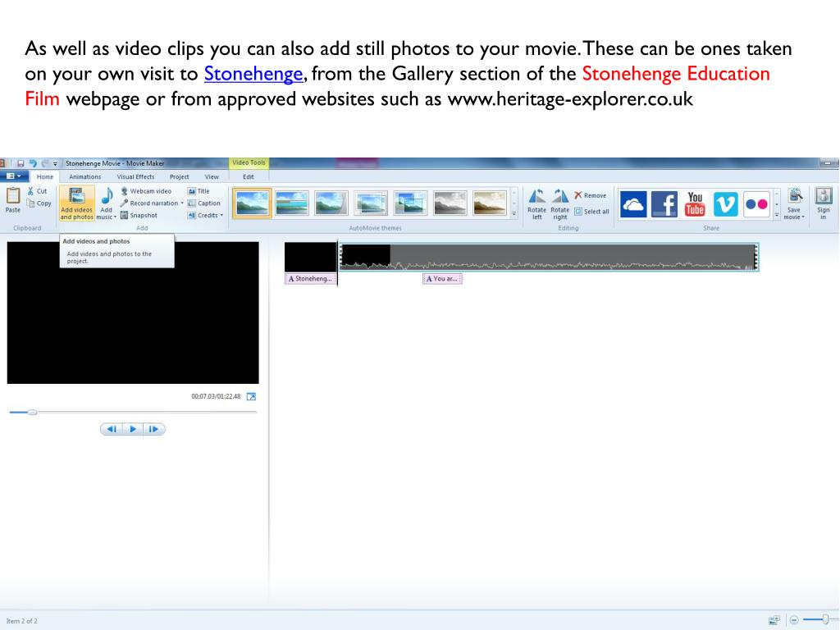Image resolution: width=840 pixels, height=630 pixels.
Task: Remove the selected item
Action: pos(591,195)
